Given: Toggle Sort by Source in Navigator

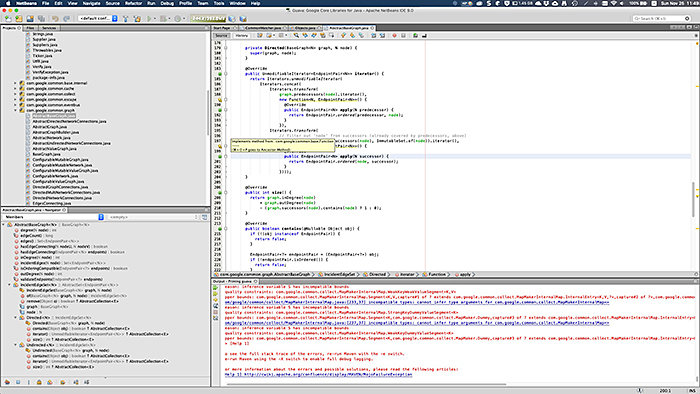Looking at the screenshot, I should (x=87, y=382).
